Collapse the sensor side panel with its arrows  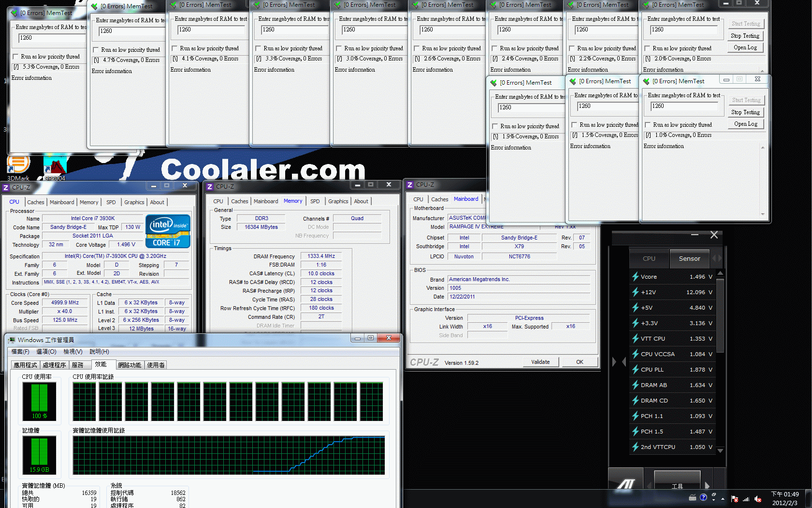pos(619,361)
